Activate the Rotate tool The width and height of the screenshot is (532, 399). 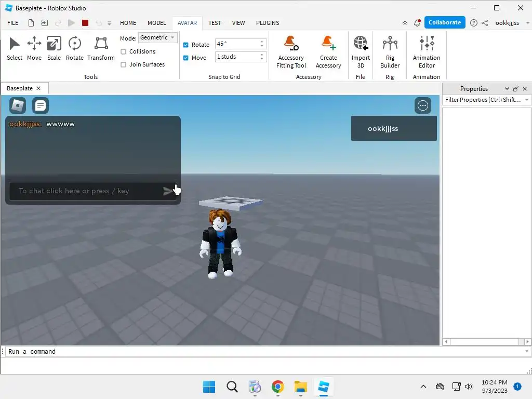[75, 48]
